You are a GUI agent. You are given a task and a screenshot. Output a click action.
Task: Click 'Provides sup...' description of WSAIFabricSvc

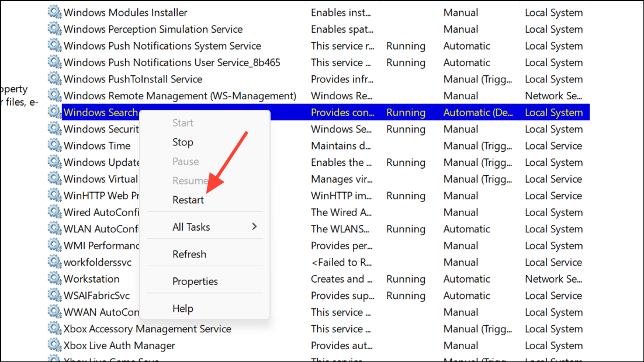point(342,295)
